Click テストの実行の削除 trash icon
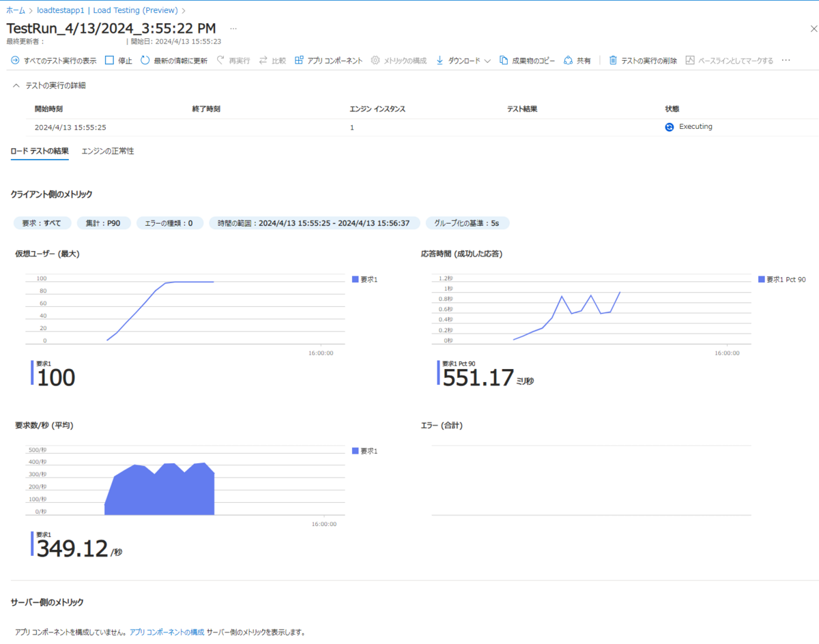819x644 pixels. tap(613, 61)
